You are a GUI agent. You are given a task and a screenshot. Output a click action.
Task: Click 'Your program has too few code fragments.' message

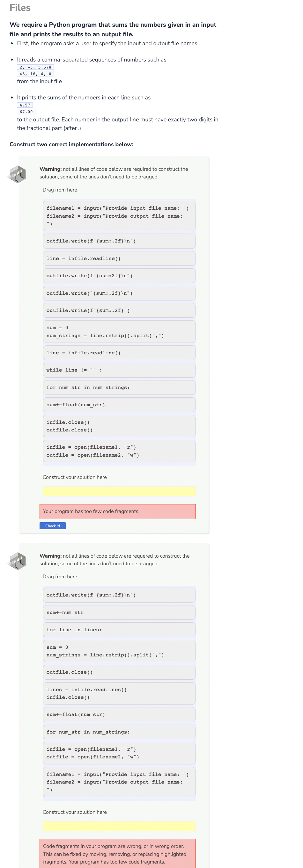(117, 512)
